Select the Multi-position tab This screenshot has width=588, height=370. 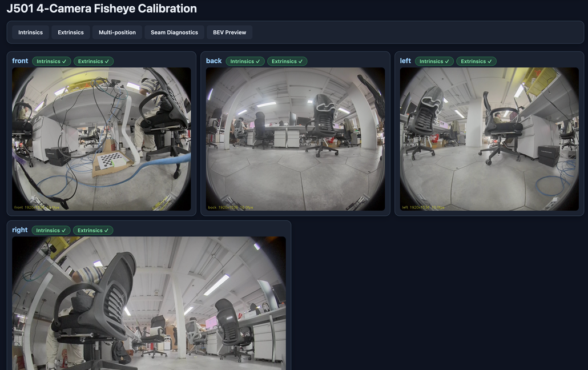point(117,33)
